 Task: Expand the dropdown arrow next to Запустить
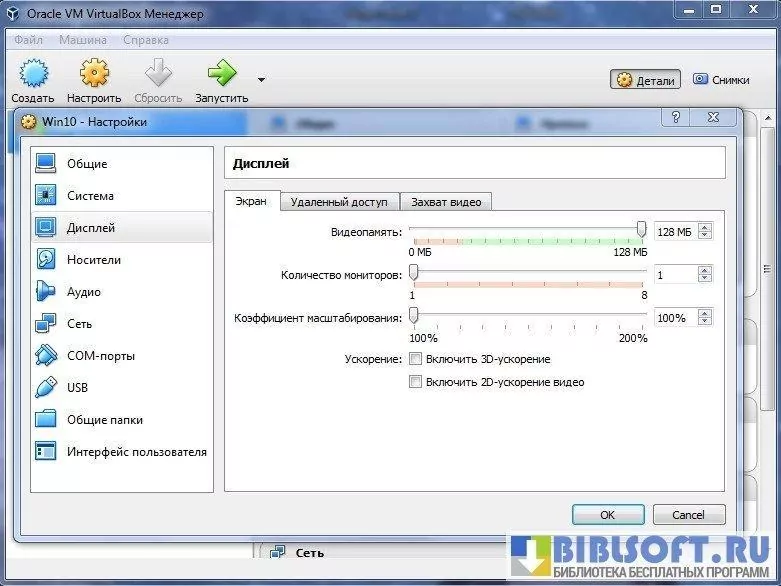(261, 80)
